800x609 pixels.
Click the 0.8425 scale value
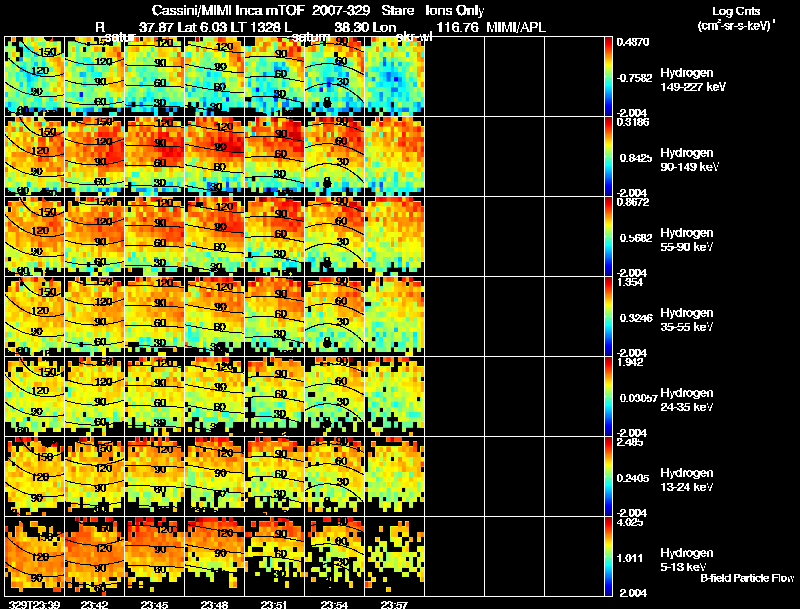click(636, 158)
